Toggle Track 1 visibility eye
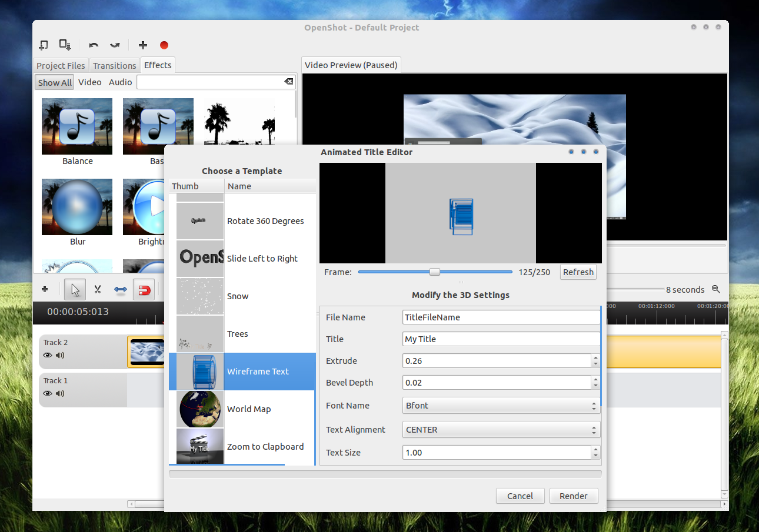Image resolution: width=759 pixels, height=532 pixels. click(x=48, y=393)
